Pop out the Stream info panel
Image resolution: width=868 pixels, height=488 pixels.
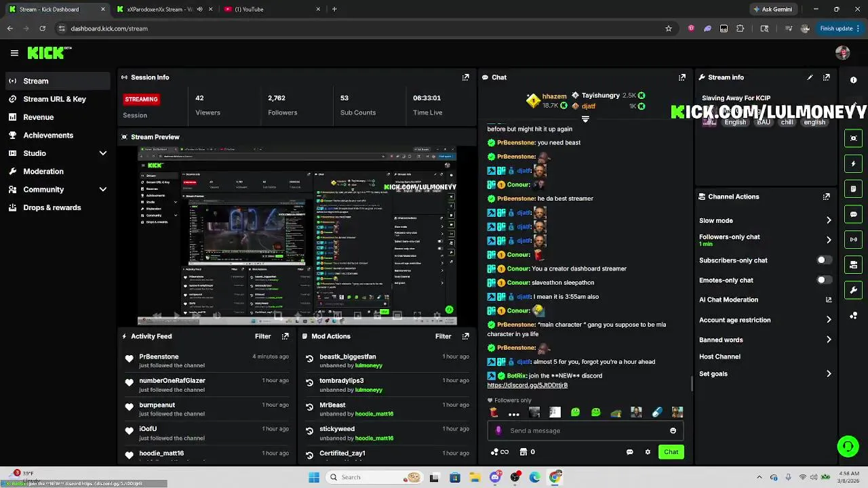click(x=827, y=77)
